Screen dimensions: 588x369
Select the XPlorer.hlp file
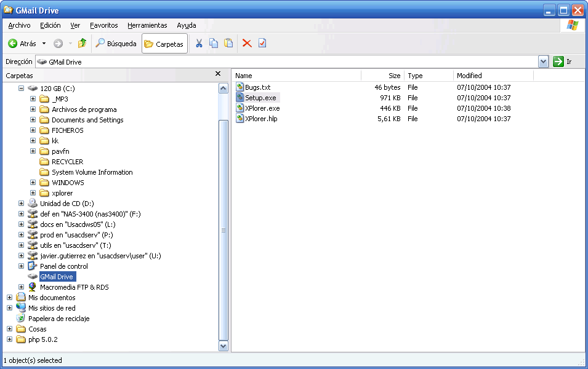261,119
